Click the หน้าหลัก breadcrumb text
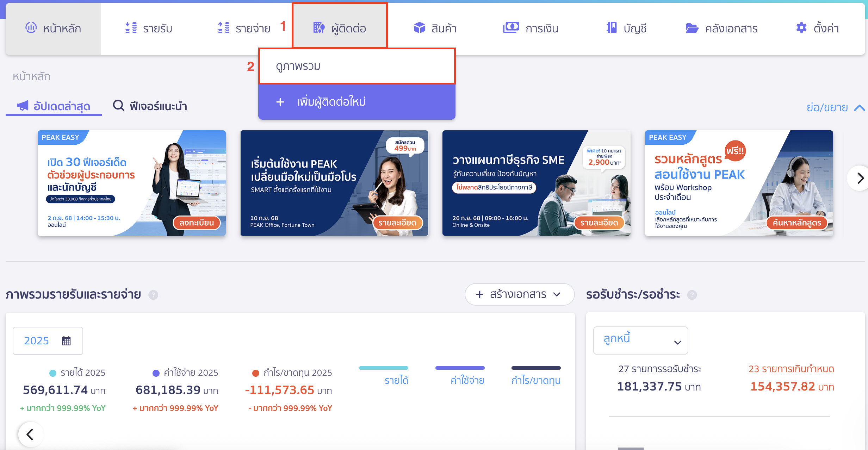This screenshot has width=868, height=450. pyautogui.click(x=31, y=76)
